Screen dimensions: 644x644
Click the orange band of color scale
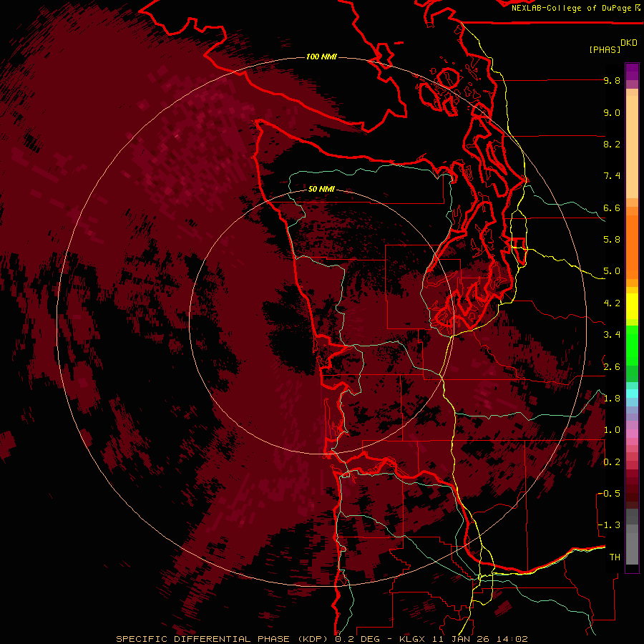(632, 246)
